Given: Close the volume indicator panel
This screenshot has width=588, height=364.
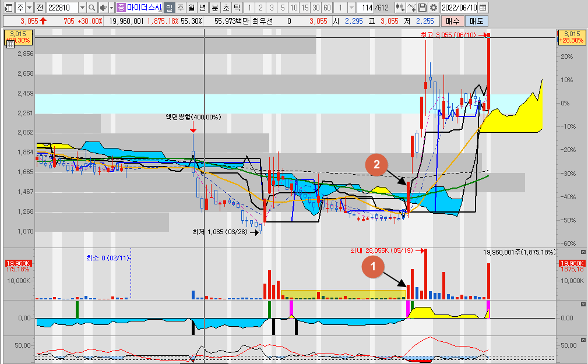Looking at the screenshot, I should pos(583,252).
